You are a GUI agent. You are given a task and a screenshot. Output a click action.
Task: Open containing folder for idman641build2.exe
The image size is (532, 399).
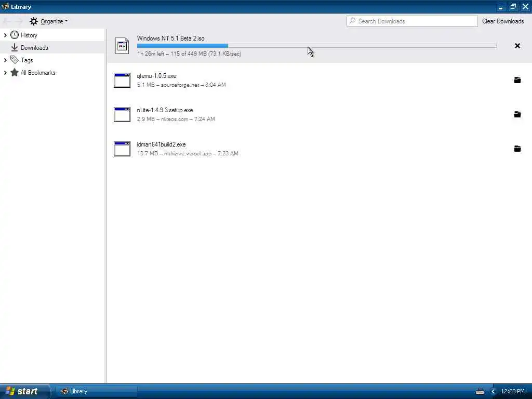[x=517, y=149]
